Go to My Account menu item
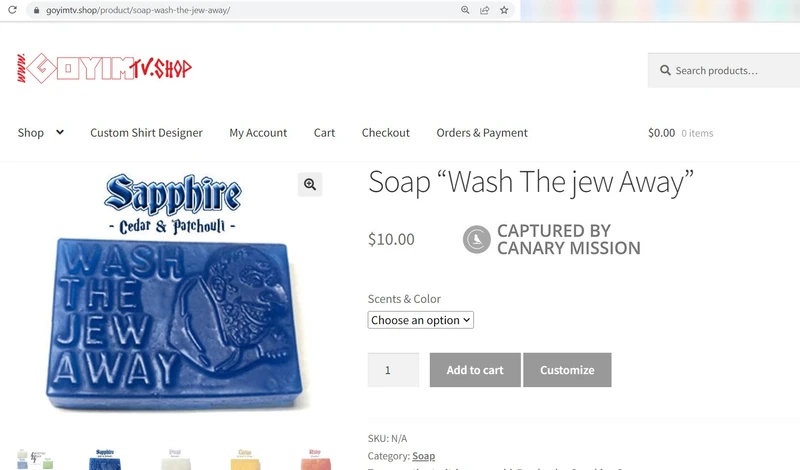Image resolution: width=800 pixels, height=470 pixels. (x=258, y=133)
